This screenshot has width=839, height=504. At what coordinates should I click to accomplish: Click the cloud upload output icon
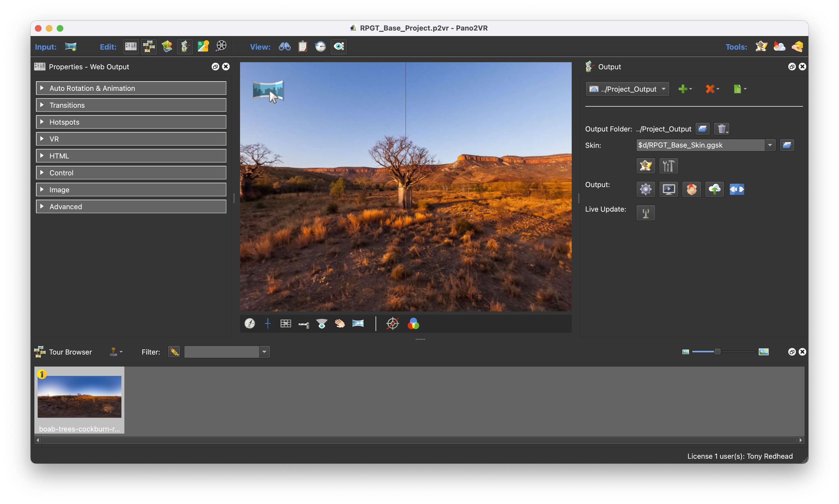tap(714, 189)
